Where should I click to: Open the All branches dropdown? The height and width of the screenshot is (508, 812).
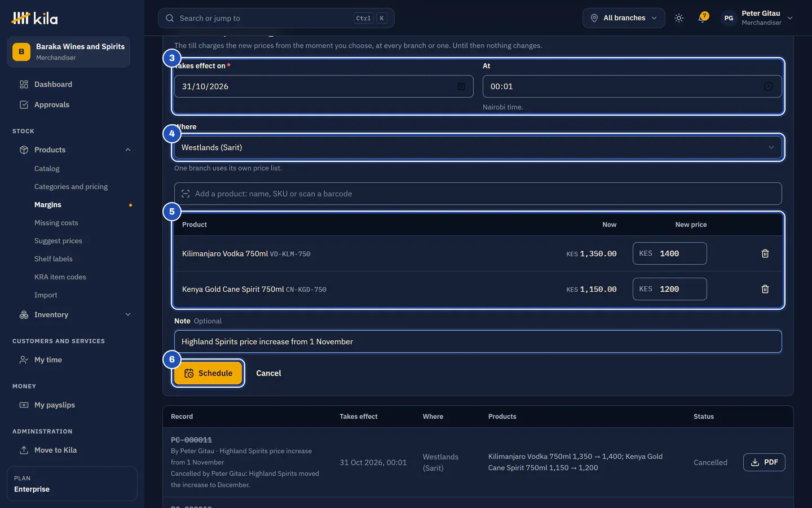[x=624, y=18]
